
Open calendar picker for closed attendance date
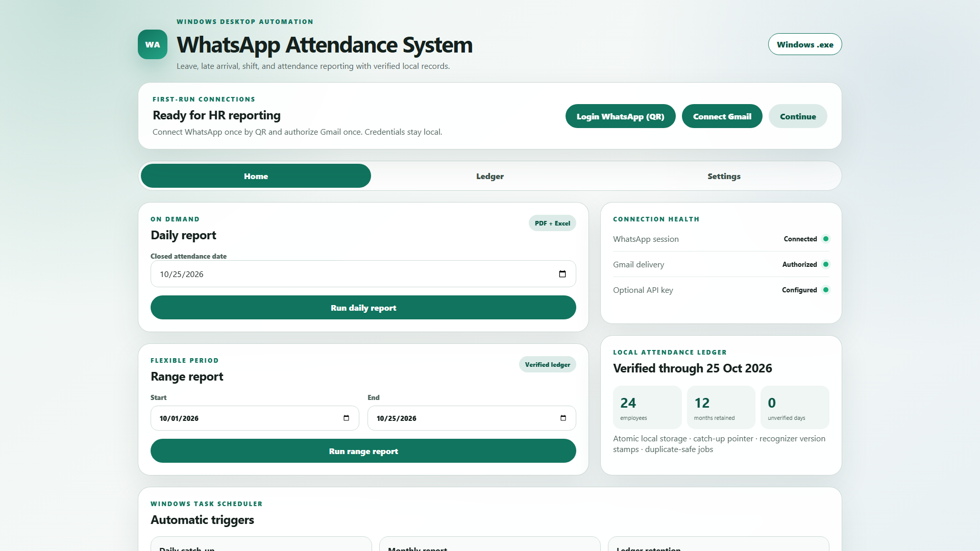coord(562,274)
